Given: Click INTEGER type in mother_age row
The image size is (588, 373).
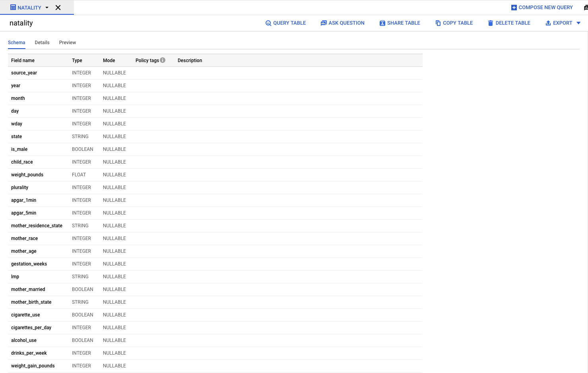Looking at the screenshot, I should 82,251.
